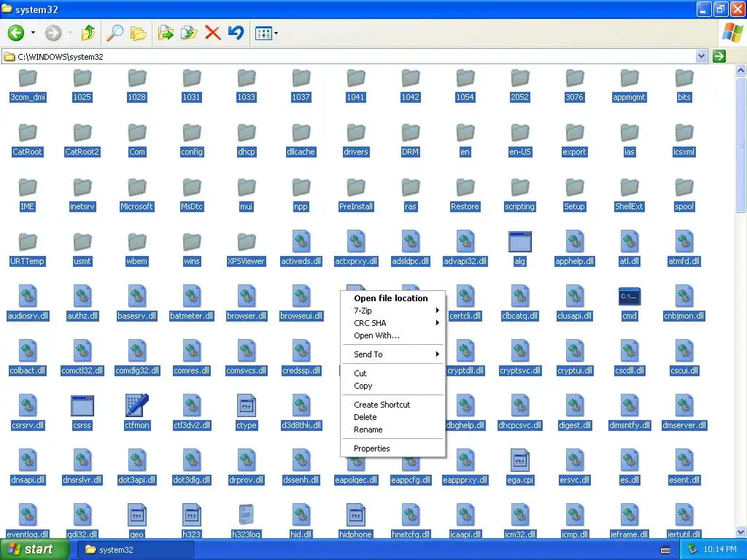747x560 pixels.
Task: Select the spool folder
Action: click(x=684, y=187)
